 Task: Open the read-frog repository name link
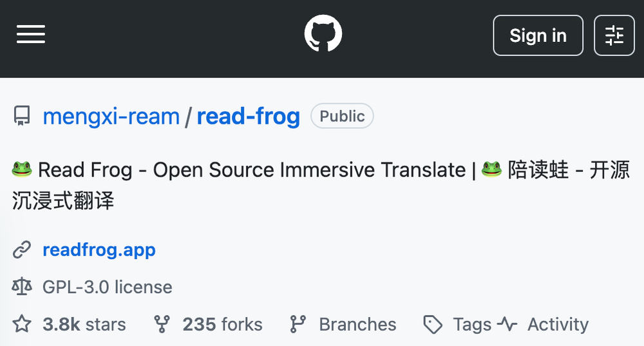pos(248,117)
